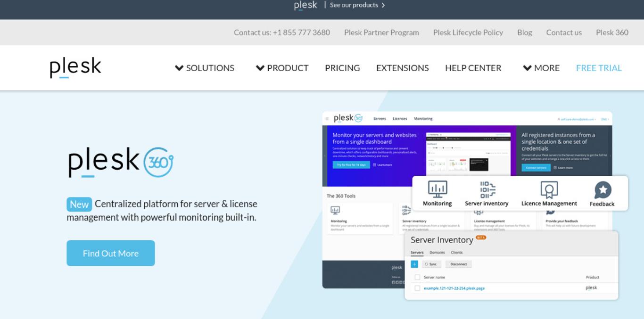Open the Plesk 360 link in the grey bar
Viewport: 644px width, 319px height.
coord(612,33)
